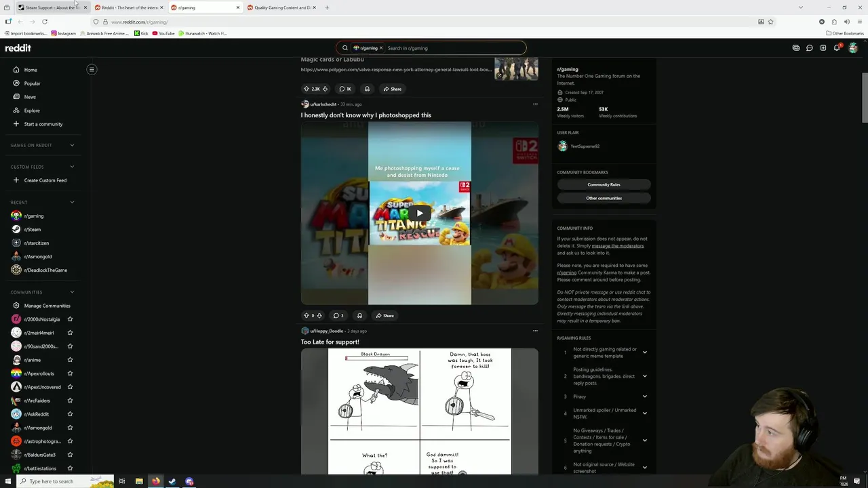Click the Windows Start button
This screenshot has width=868, height=488.
(7, 481)
